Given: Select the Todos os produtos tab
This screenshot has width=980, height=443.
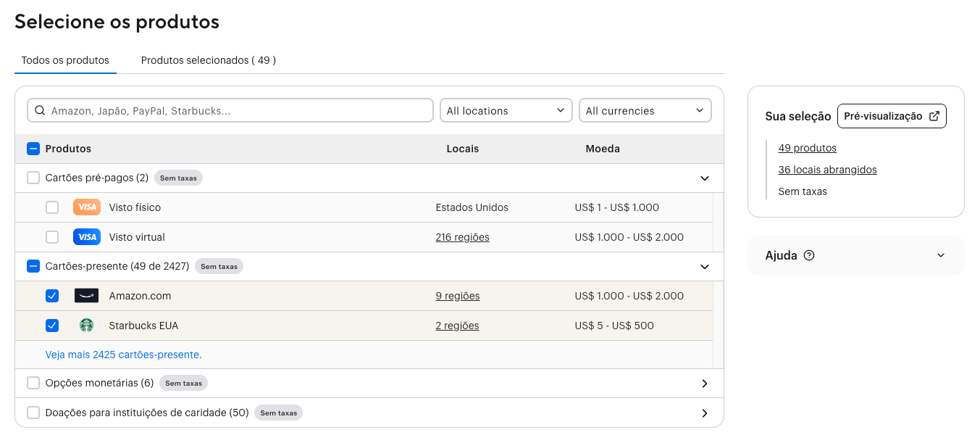Looking at the screenshot, I should pyautogui.click(x=65, y=60).
